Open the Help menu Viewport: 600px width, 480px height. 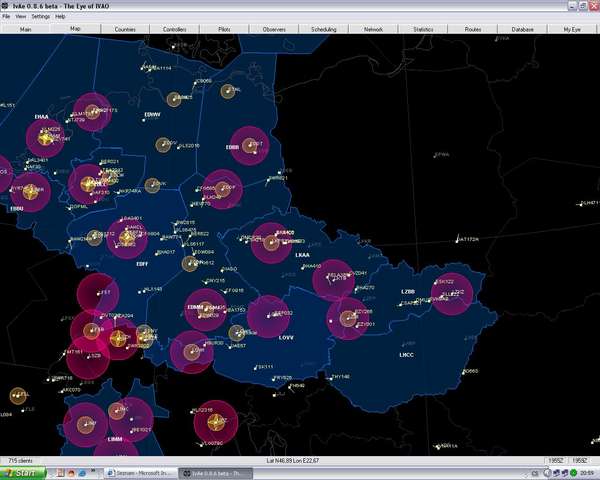pos(60,16)
